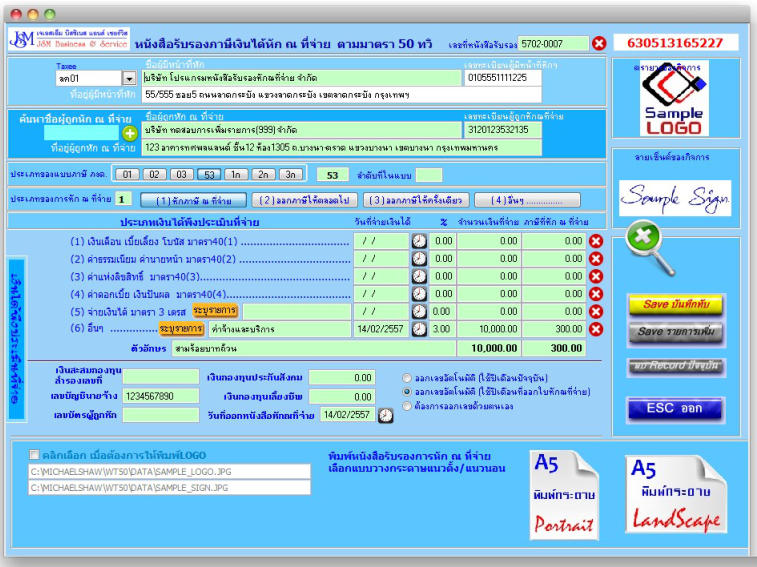The height and width of the screenshot is (567, 757).
Task: Select manual numbering radio option
Action: tap(407, 406)
